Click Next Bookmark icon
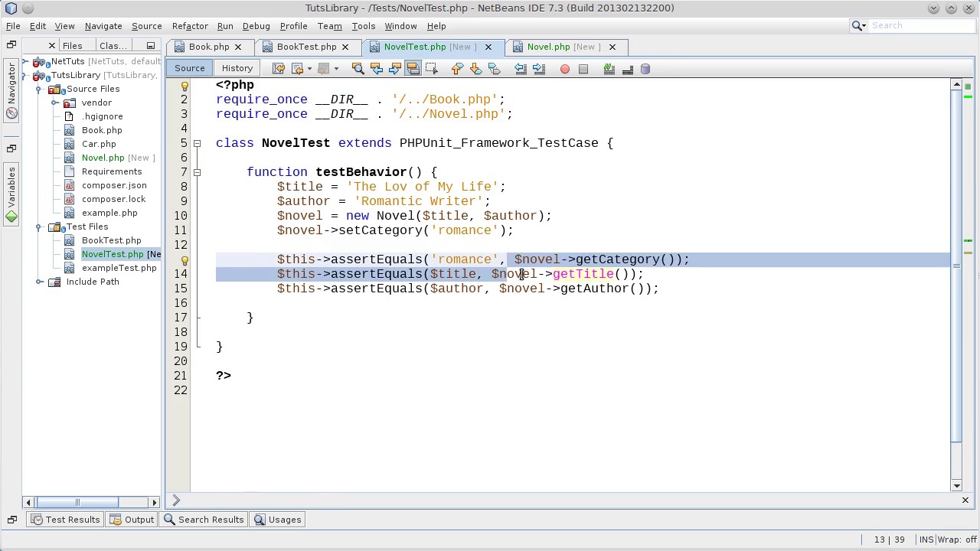Image resolution: width=980 pixels, height=551 pixels. tap(475, 69)
